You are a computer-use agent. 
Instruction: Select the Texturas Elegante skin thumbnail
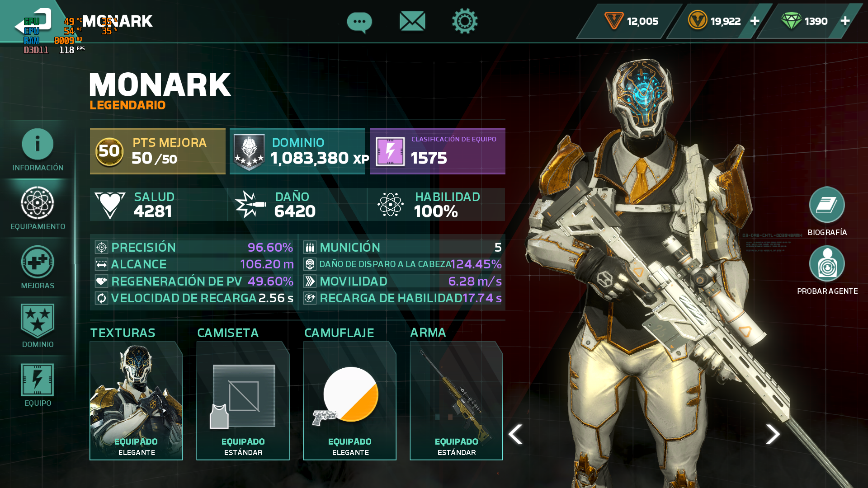click(136, 401)
